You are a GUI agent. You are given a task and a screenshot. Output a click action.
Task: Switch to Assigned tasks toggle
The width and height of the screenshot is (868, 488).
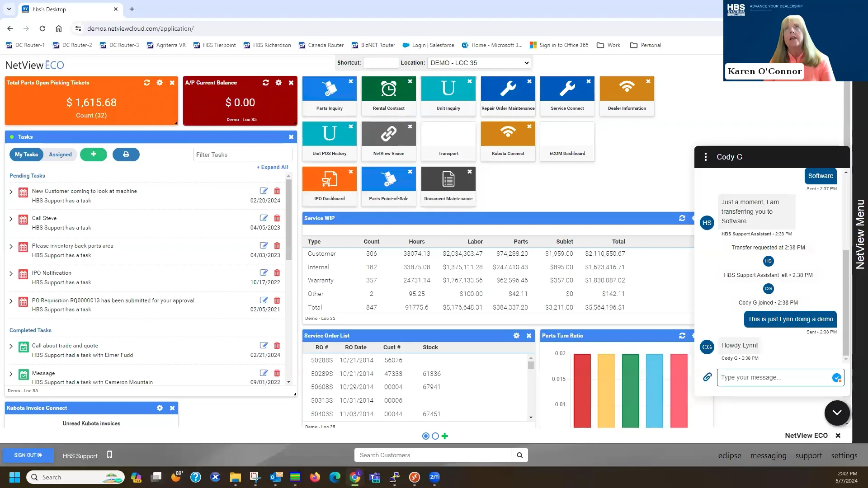60,155
